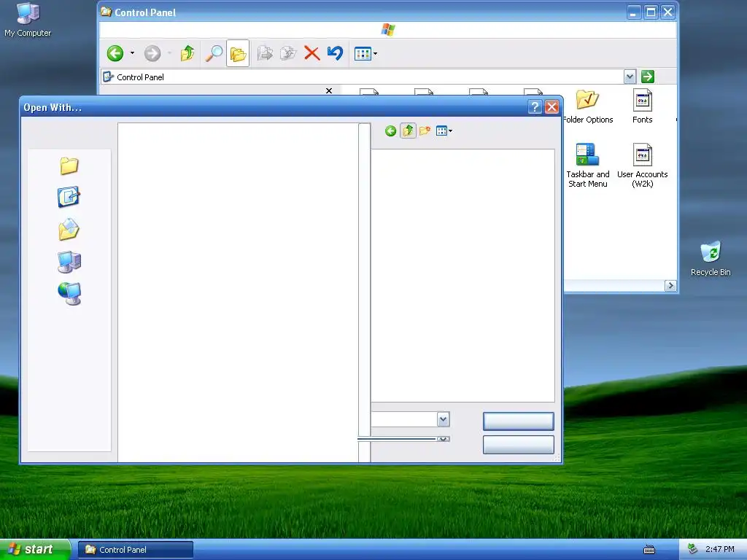
Task: Click the help question mark in Open With dialog
Action: point(535,107)
